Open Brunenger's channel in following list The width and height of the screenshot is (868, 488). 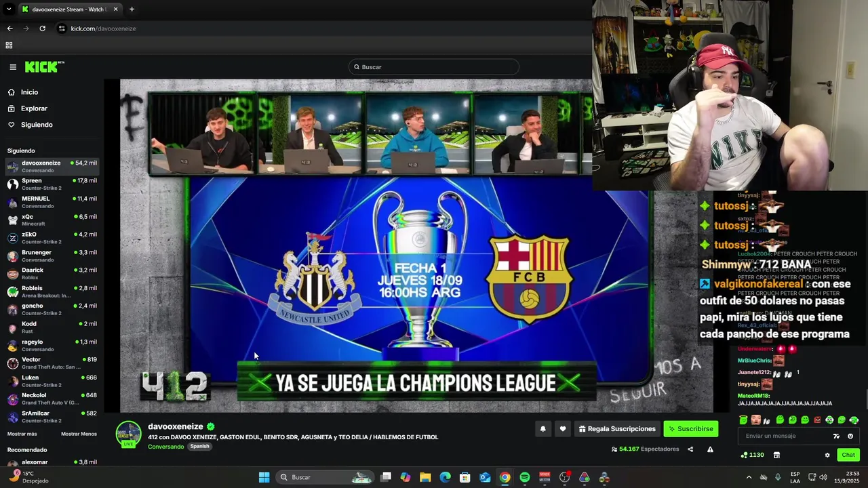click(52, 256)
